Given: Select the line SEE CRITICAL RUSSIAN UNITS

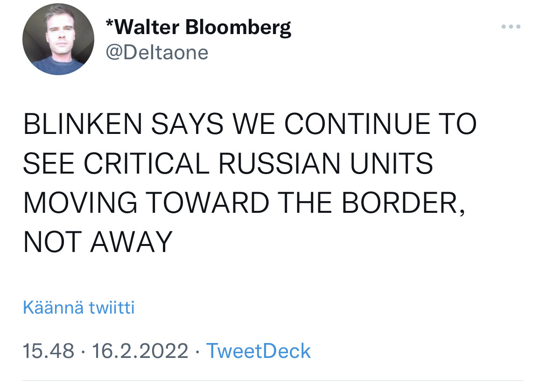Looking at the screenshot, I should [x=228, y=163].
